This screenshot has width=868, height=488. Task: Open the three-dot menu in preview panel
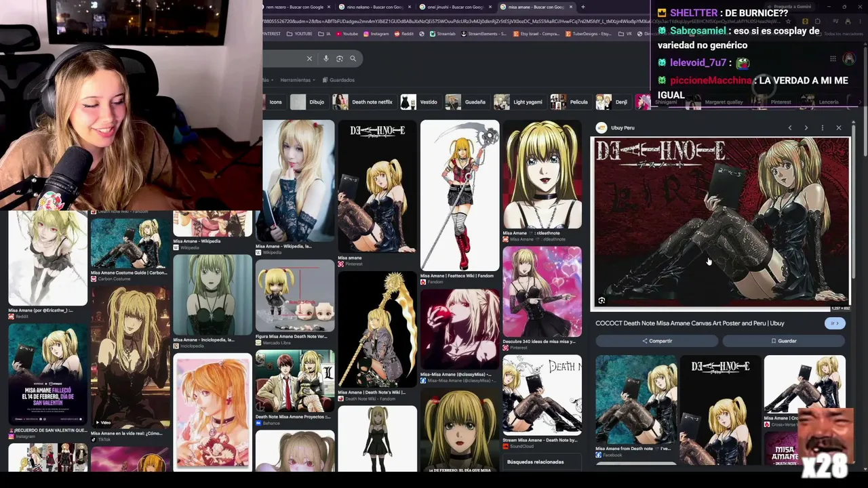[x=822, y=127]
